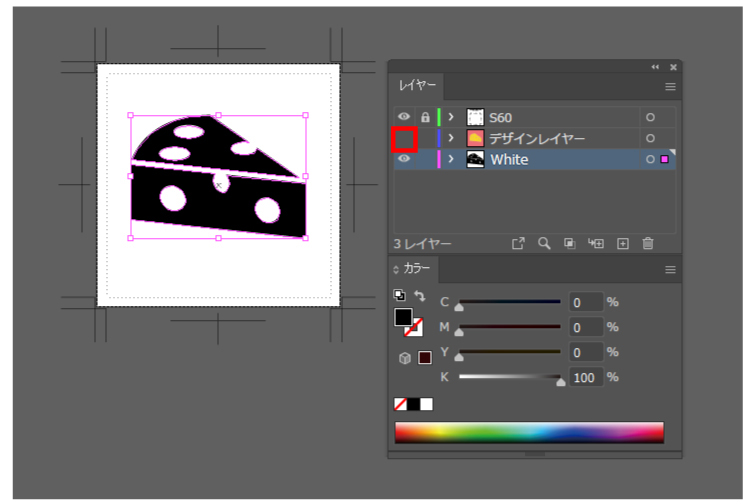Screen dimensions: 755x504
Task: Select the S60 layer name
Action: tap(500, 117)
